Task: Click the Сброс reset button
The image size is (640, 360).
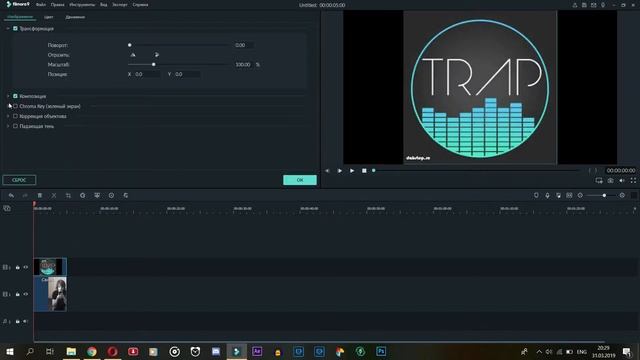Action: pos(19,180)
